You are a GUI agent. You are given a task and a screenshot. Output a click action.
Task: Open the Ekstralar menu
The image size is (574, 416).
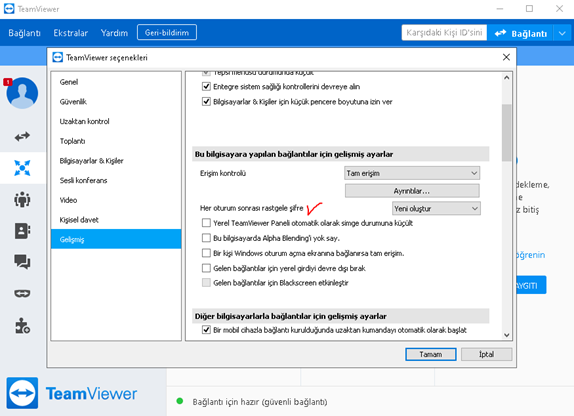tap(71, 33)
